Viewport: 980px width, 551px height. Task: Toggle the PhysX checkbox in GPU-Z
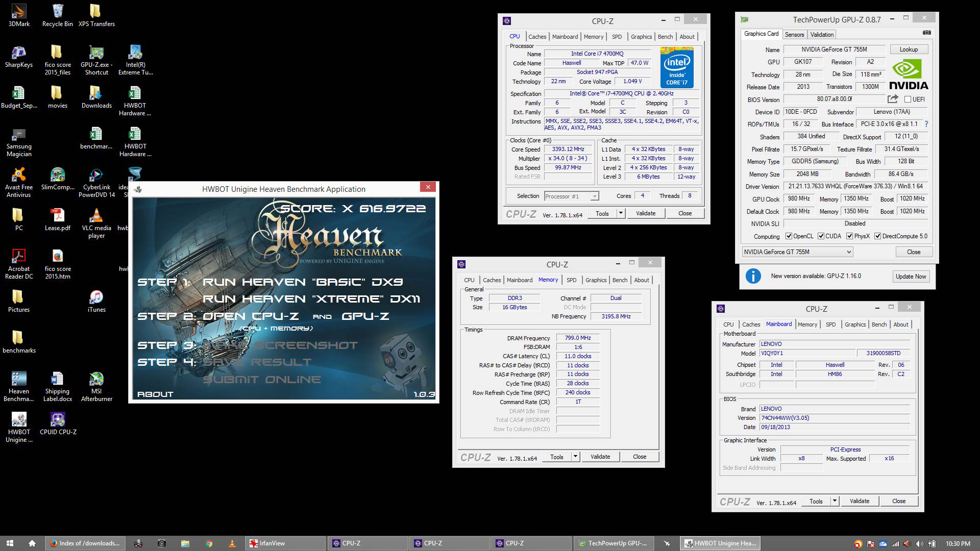tap(849, 236)
